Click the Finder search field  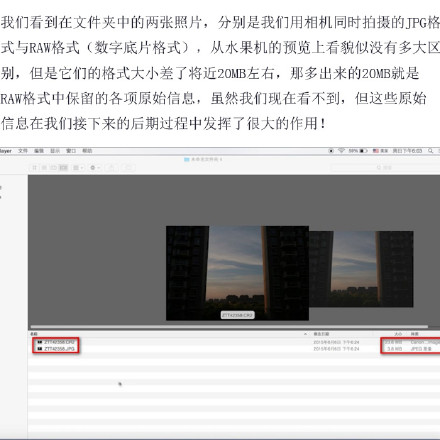(385, 168)
